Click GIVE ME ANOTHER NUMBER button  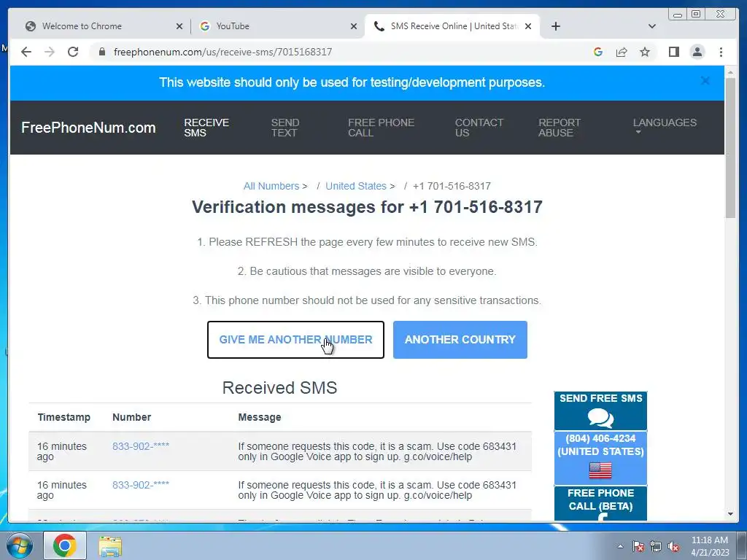pos(296,340)
